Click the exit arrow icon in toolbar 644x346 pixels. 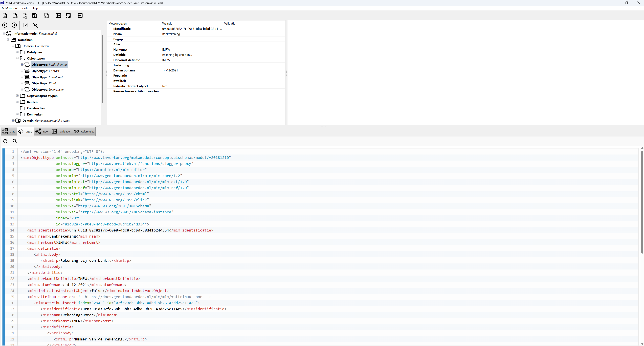coord(80,15)
